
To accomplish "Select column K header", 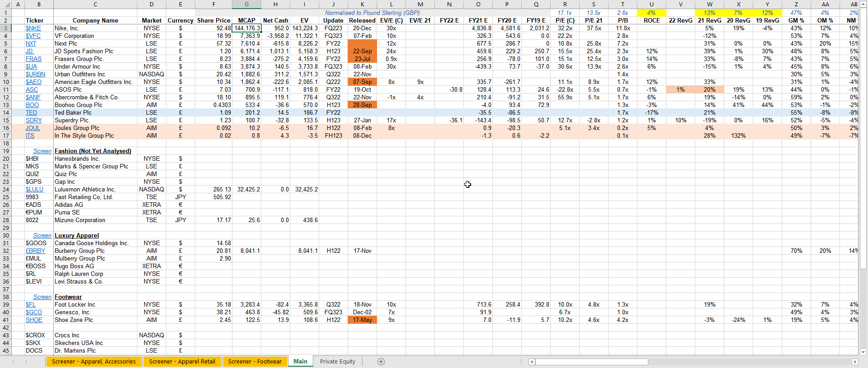I will [362, 5].
